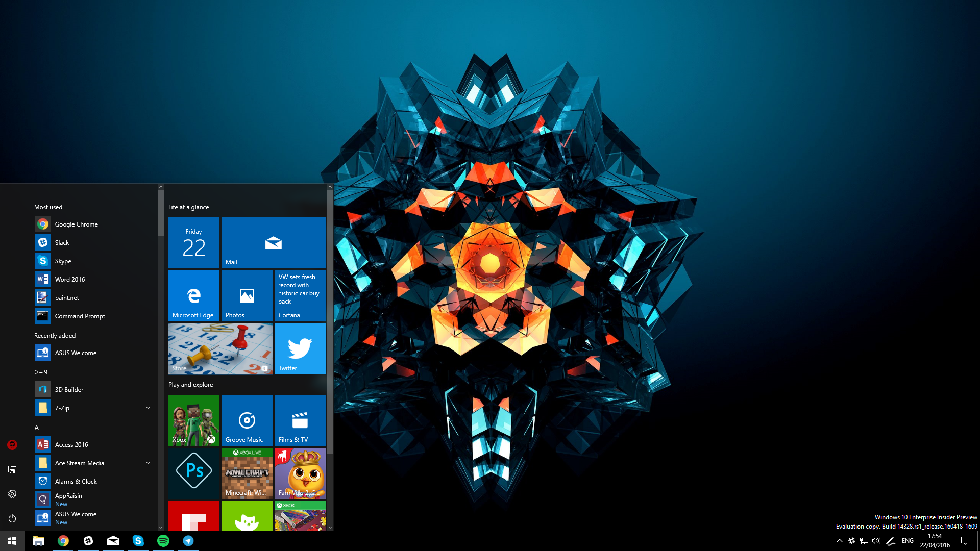Open Twitter tile in Start Menu
This screenshot has width=980, height=551.
[300, 348]
